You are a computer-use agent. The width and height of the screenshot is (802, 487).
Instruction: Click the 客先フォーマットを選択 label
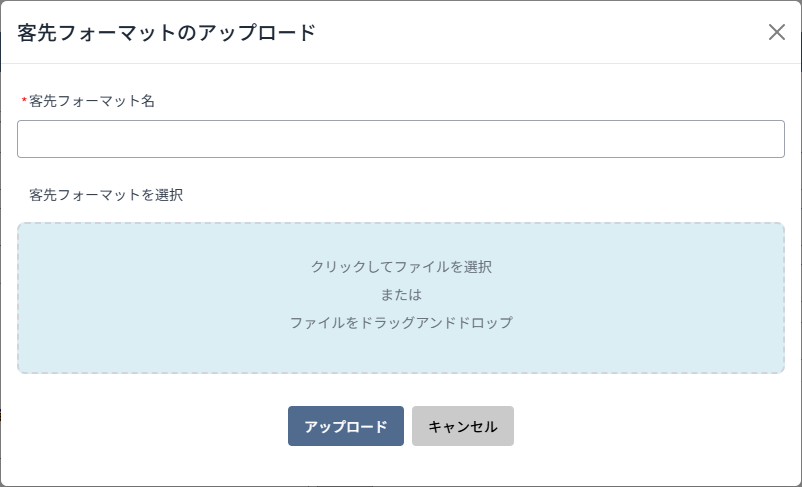coord(106,195)
